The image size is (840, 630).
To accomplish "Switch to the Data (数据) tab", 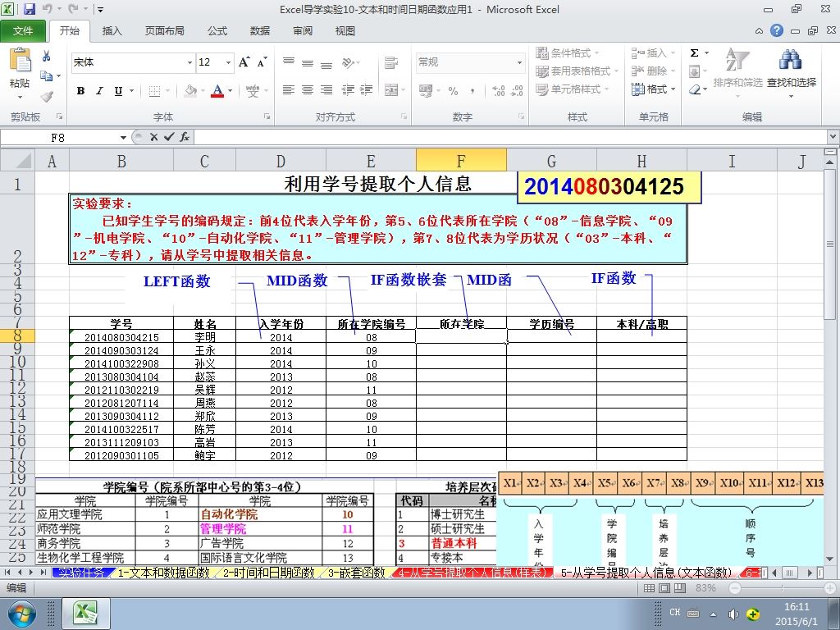I will pyautogui.click(x=260, y=31).
